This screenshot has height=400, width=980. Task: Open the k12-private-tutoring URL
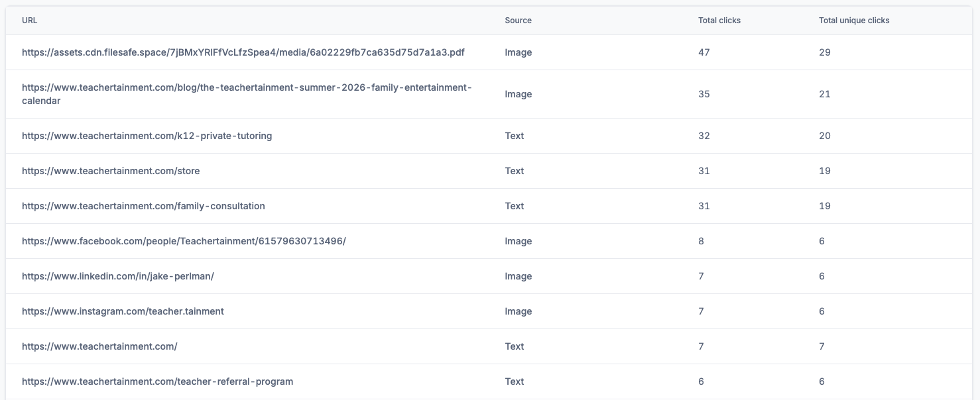147,136
